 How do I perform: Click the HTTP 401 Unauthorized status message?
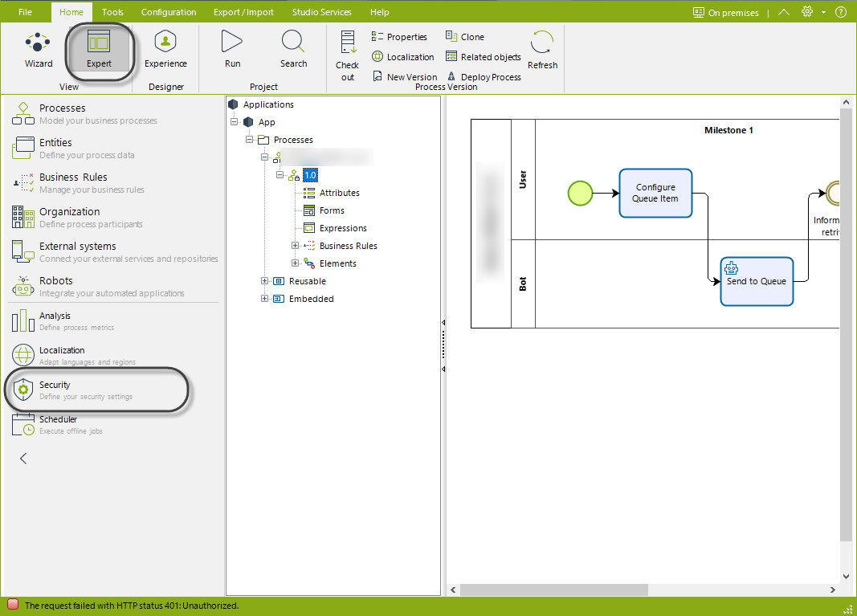point(132,606)
